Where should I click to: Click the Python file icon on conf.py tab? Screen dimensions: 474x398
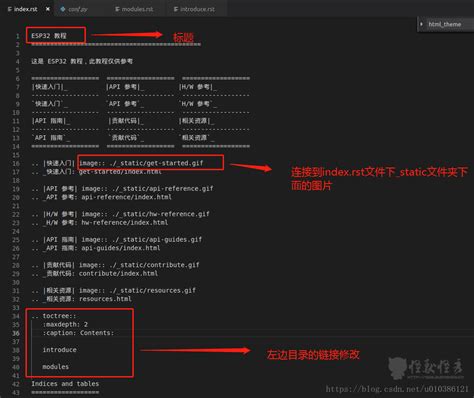[63, 9]
